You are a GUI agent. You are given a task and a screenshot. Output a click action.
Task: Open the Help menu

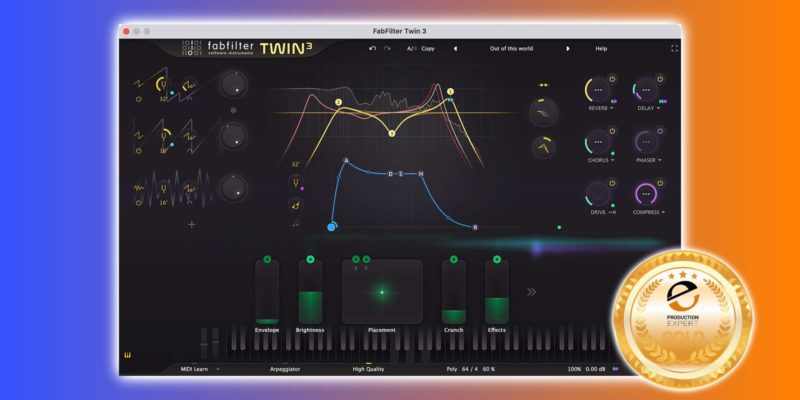tap(601, 48)
